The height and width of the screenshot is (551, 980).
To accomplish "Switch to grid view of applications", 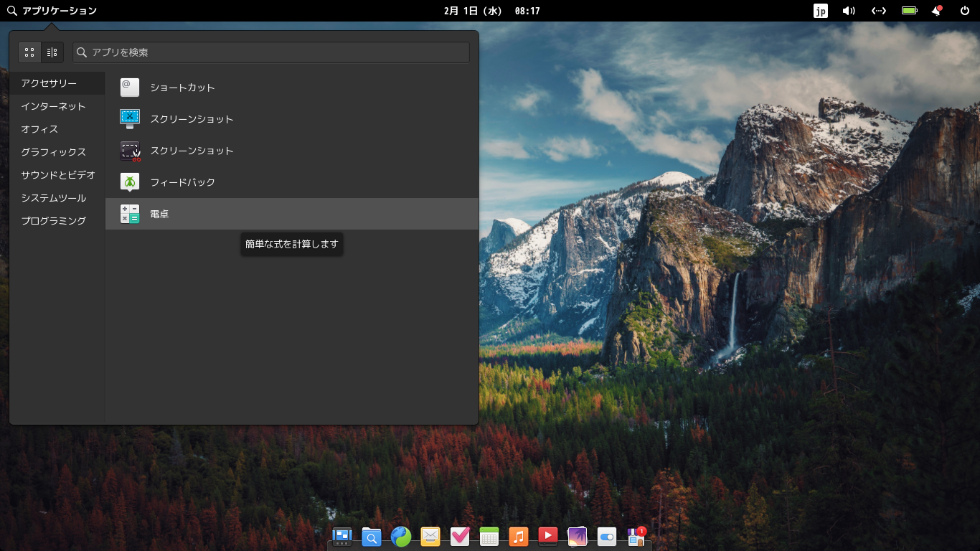I will point(29,52).
